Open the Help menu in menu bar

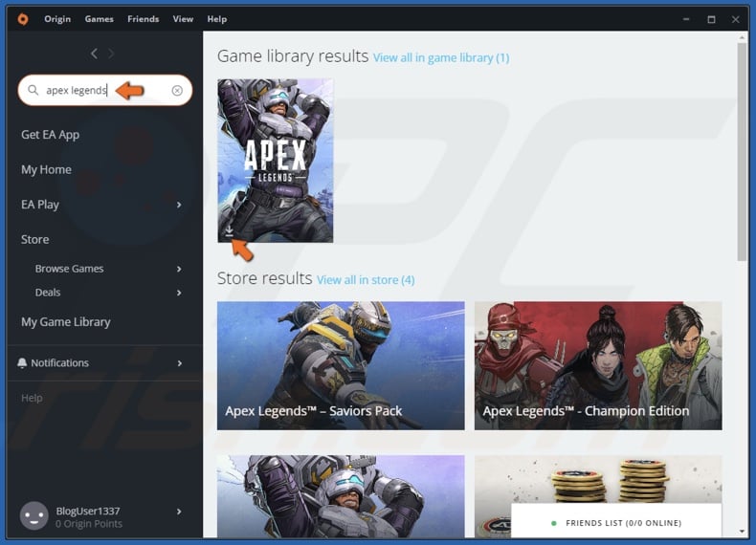point(217,19)
